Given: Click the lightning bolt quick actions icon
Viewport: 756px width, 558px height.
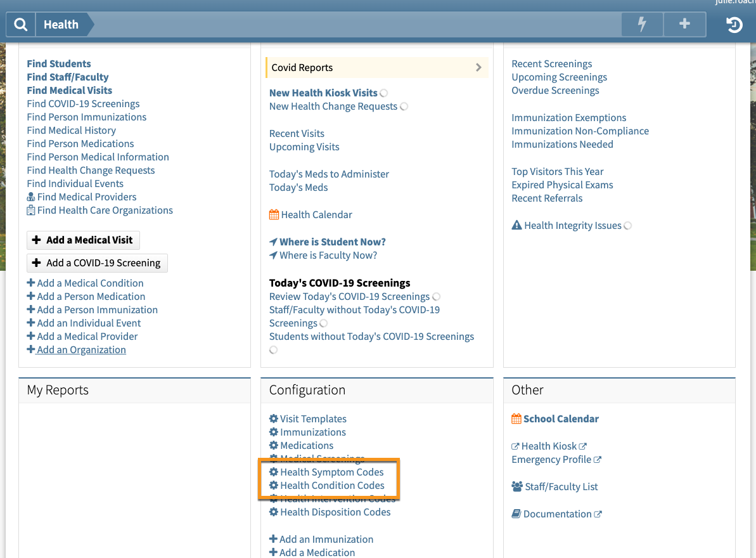Looking at the screenshot, I should click(642, 25).
